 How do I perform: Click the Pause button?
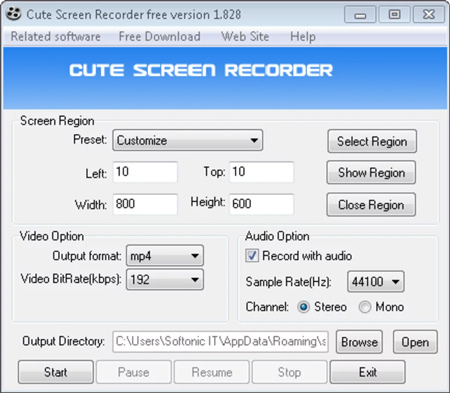pyautogui.click(x=134, y=372)
